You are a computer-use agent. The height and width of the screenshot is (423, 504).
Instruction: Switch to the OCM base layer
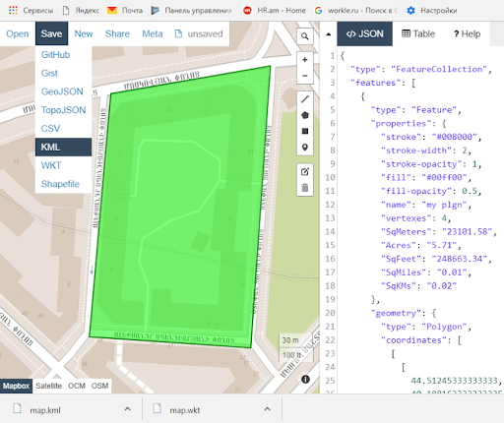point(77,386)
